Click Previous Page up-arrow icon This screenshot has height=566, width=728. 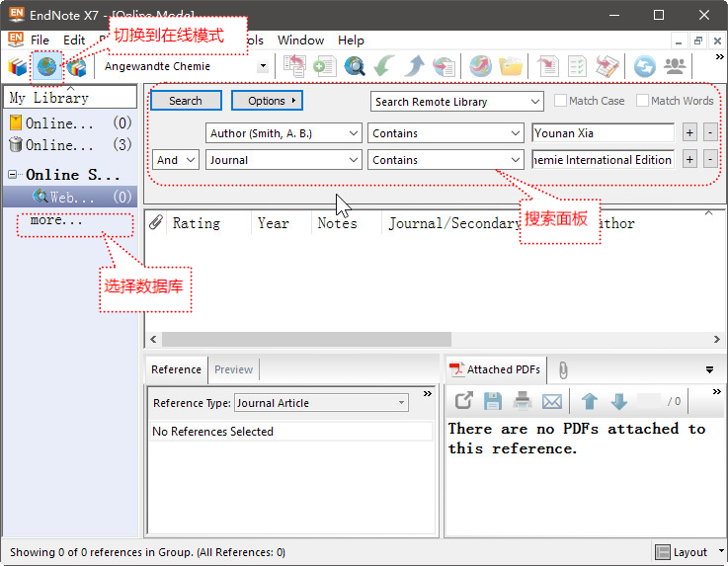click(x=590, y=401)
